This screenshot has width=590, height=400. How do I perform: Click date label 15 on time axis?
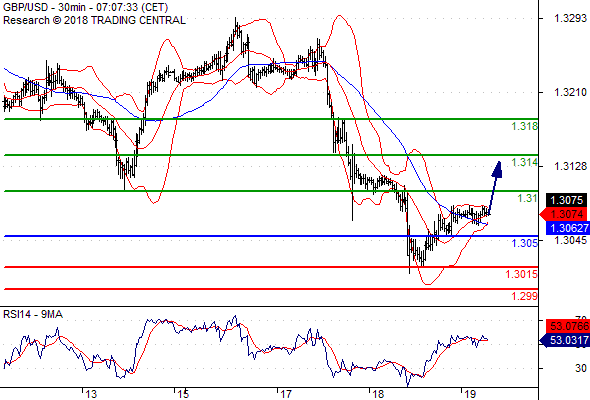(x=183, y=394)
